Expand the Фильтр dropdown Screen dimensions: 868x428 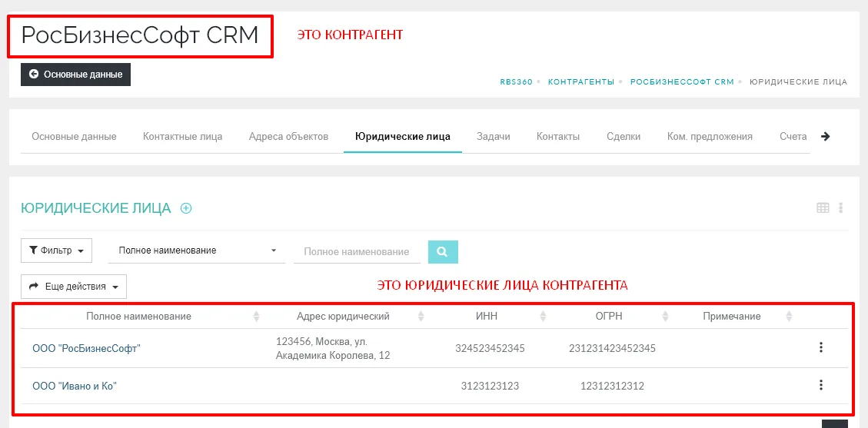click(x=57, y=250)
